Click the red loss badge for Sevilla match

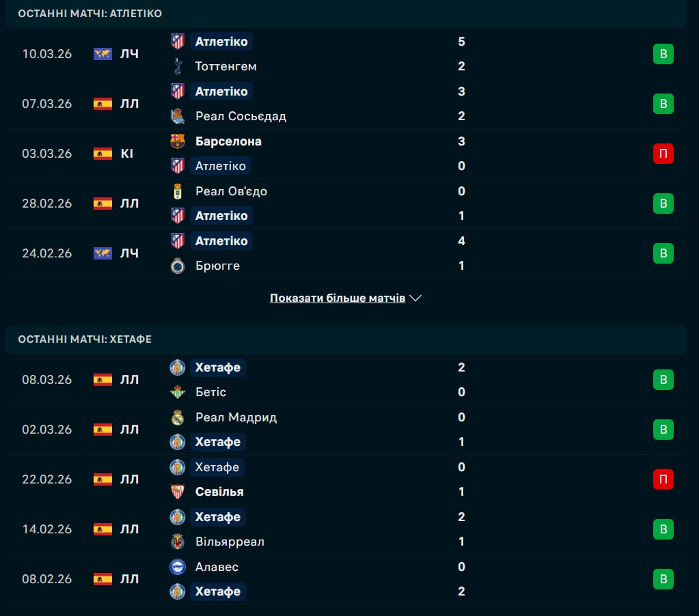pyautogui.click(x=663, y=479)
